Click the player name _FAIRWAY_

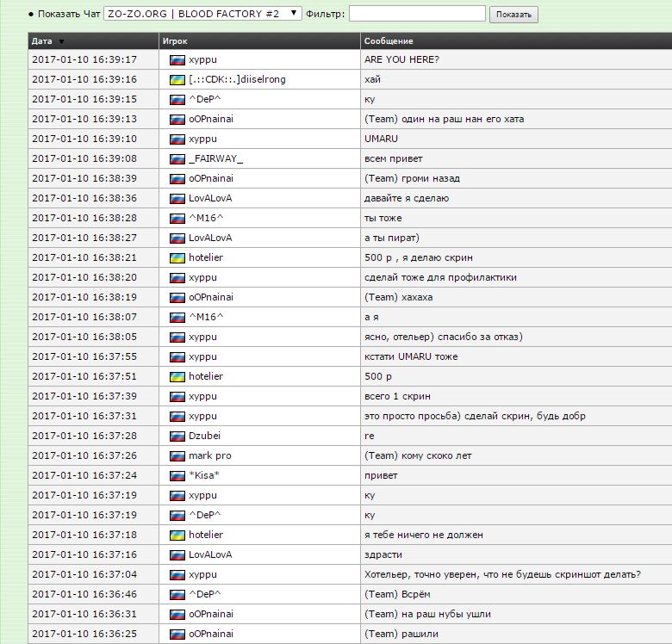pos(215,158)
